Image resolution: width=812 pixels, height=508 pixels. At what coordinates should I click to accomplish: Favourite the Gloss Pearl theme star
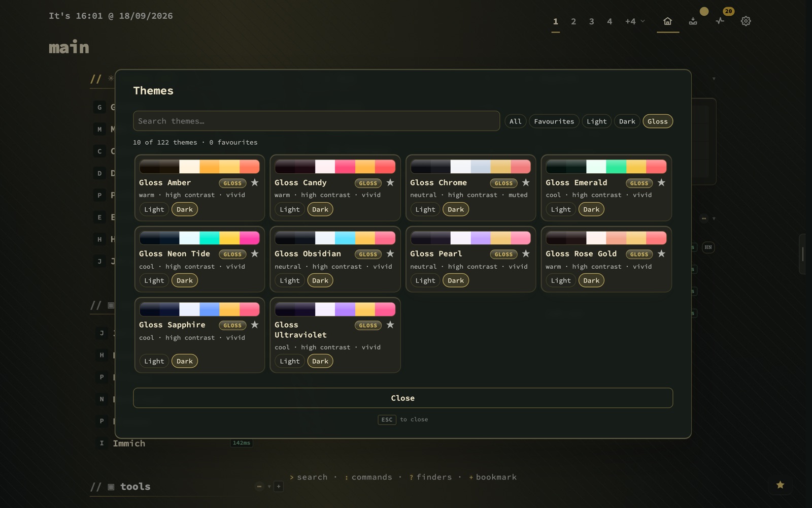click(526, 253)
